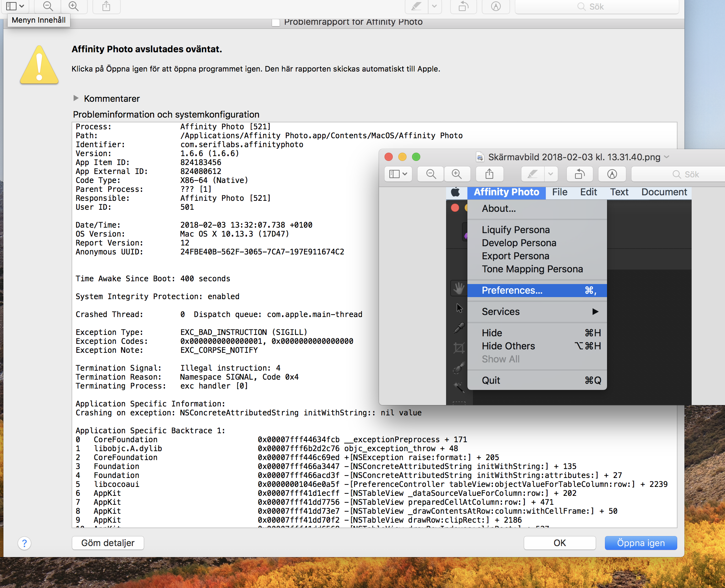Click the share button in the Skärmavbild window

tap(489, 174)
